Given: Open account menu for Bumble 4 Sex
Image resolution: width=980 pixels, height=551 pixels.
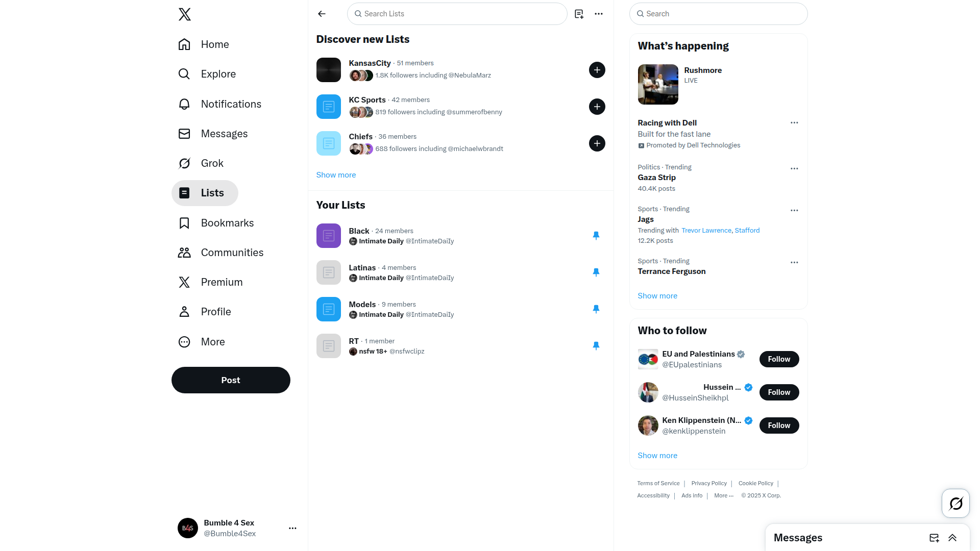Looking at the screenshot, I should 292,528.
